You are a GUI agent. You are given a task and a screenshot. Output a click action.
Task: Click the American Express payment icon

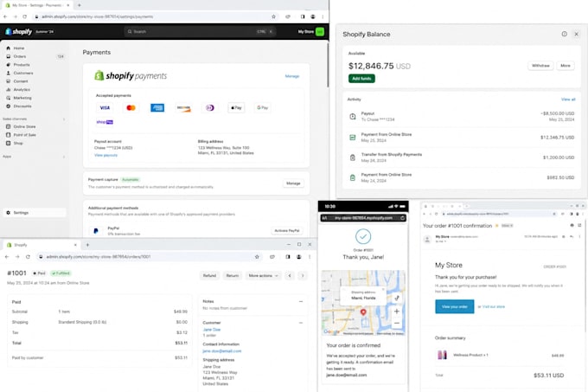(x=157, y=107)
